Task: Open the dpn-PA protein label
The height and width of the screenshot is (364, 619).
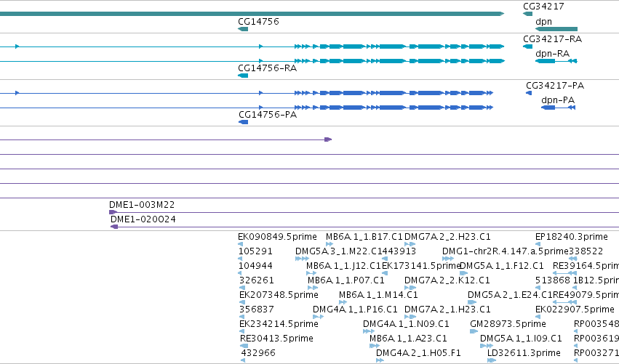Action: point(558,100)
